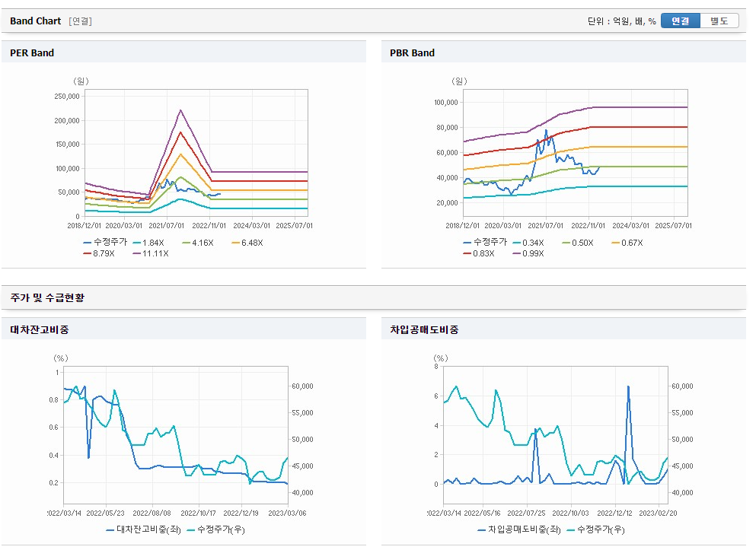
Task: Toggle the 차입공매도비중(좌) legend entry
Action: (x=519, y=529)
